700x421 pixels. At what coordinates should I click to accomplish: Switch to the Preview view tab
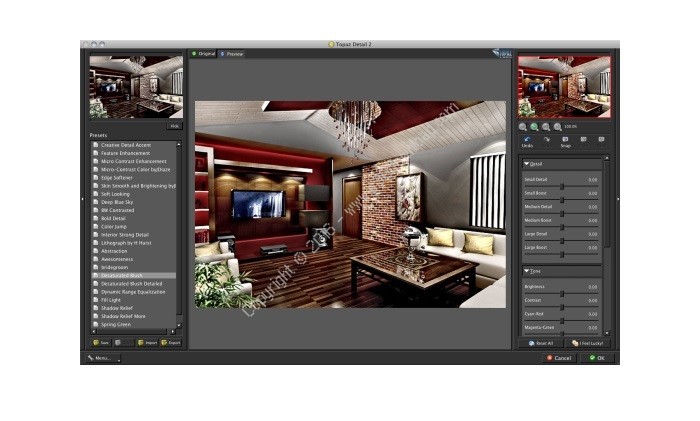(232, 54)
